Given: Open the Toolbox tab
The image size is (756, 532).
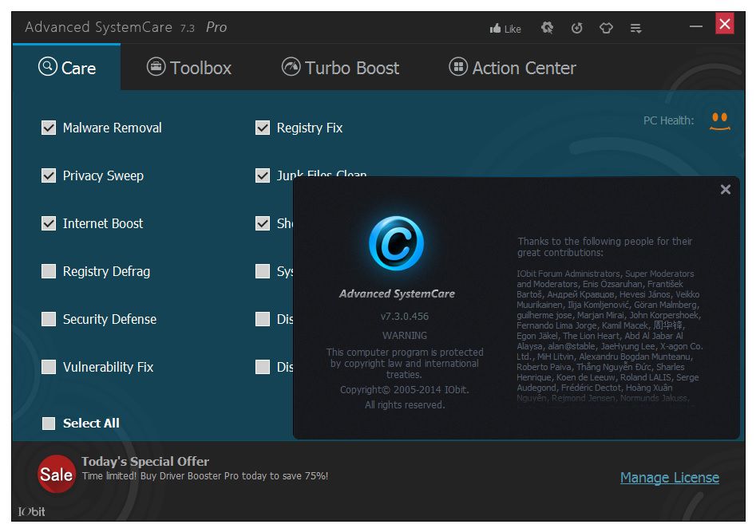Looking at the screenshot, I should pyautogui.click(x=189, y=68).
